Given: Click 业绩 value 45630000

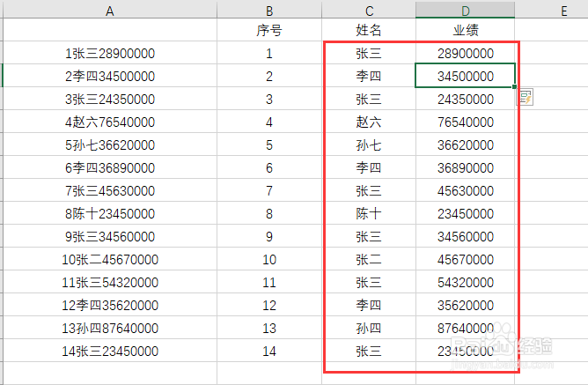Looking at the screenshot, I should click(x=466, y=190).
